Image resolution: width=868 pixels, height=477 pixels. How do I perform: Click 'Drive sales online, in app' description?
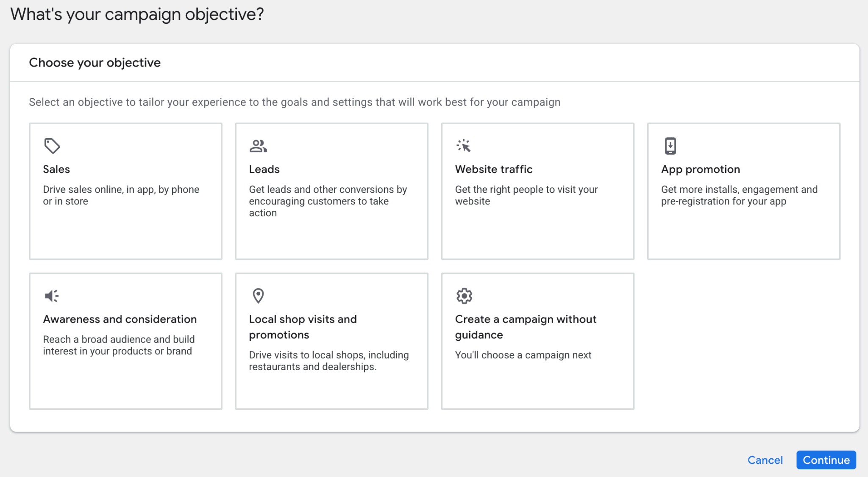121,195
